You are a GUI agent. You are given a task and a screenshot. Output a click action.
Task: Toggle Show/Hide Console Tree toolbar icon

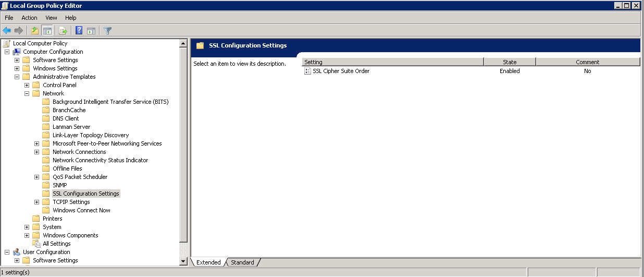(47, 31)
